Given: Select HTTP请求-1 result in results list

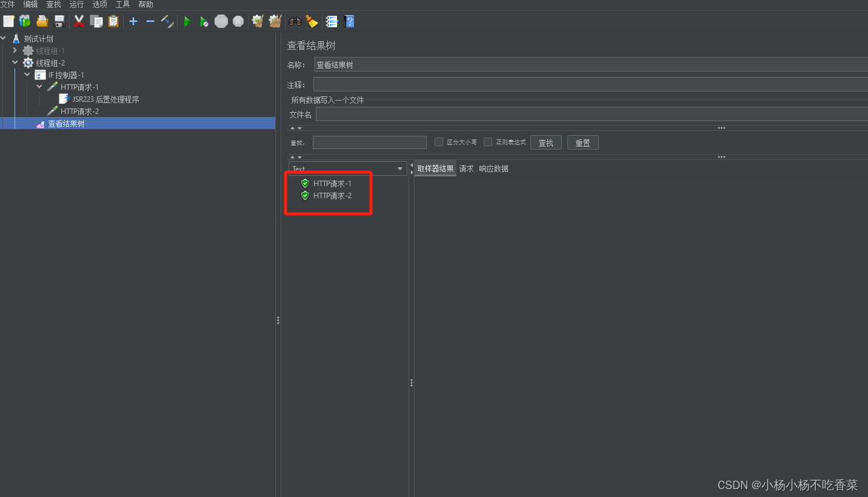Looking at the screenshot, I should 332,183.
